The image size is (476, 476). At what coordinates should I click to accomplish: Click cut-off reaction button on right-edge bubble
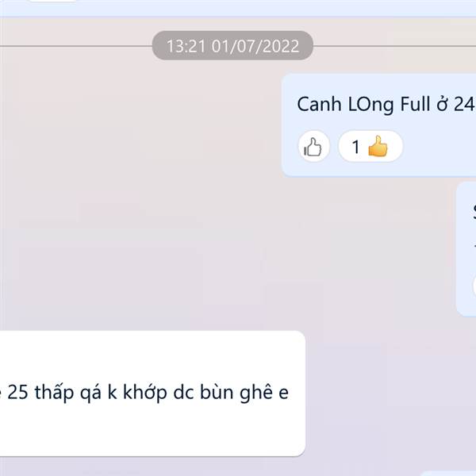[474, 286]
